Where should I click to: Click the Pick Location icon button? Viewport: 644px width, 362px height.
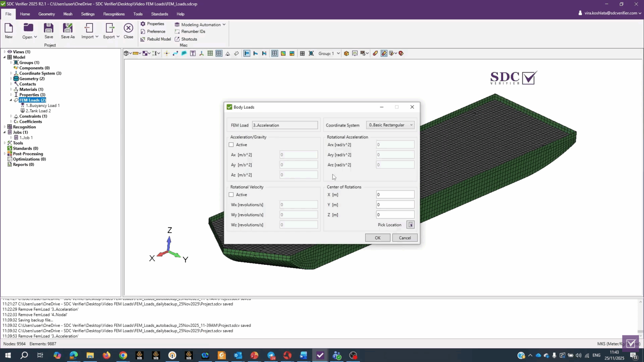point(410,225)
